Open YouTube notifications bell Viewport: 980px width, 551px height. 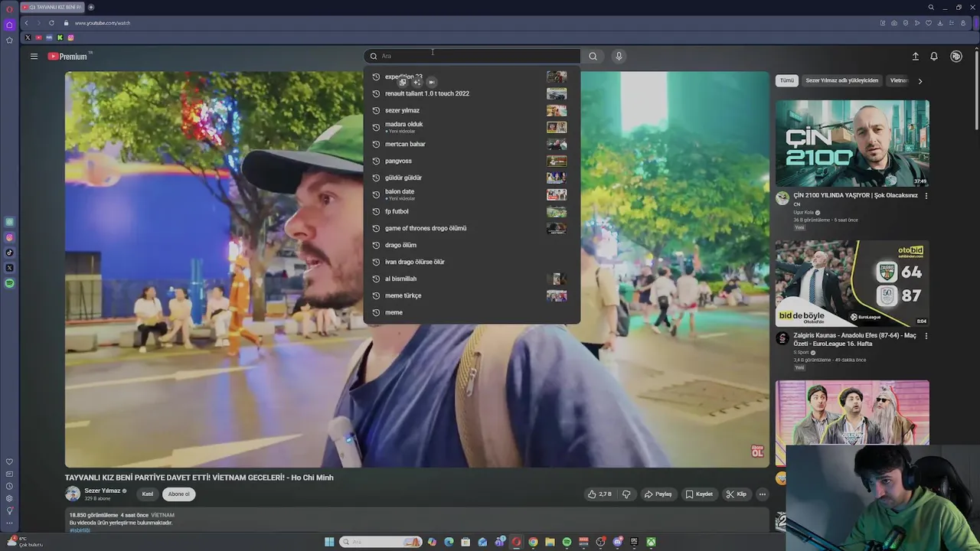click(934, 56)
